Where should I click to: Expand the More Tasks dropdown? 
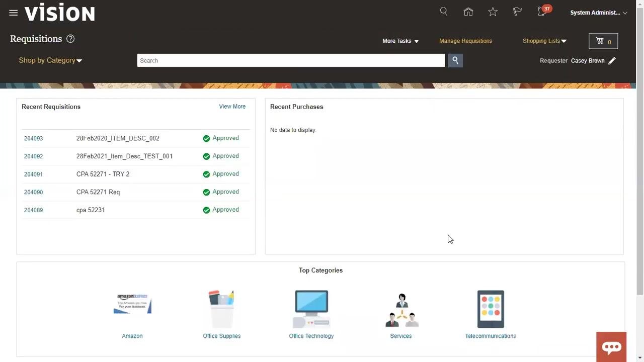[x=400, y=41]
